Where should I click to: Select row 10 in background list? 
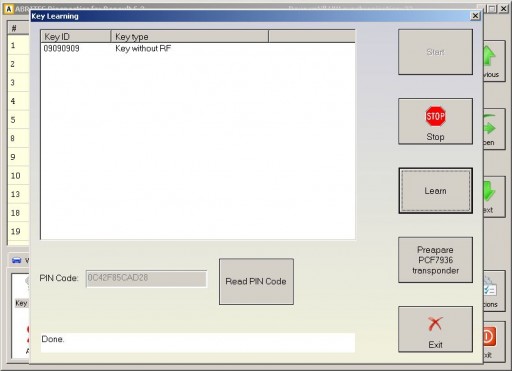tap(18, 176)
